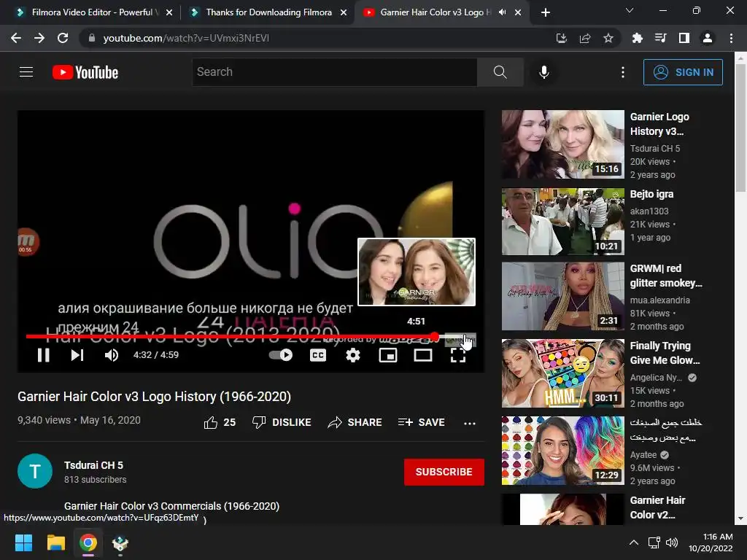Switch to miniplayer mode
This screenshot has height=560, width=747.
click(388, 355)
